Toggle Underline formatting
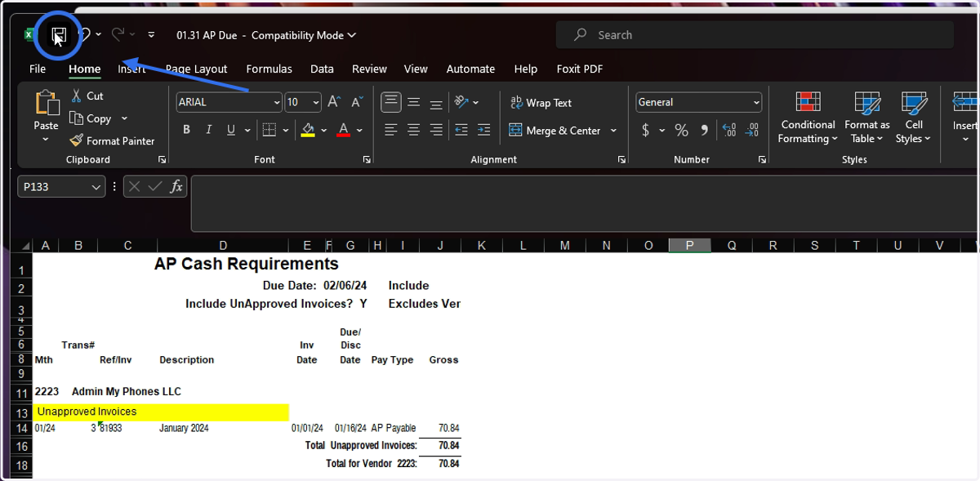 tap(231, 130)
